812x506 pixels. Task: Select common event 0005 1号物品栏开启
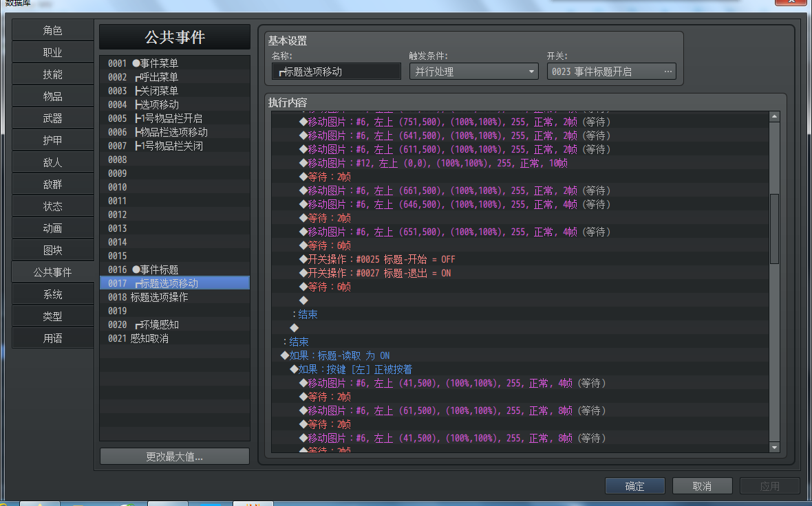pyautogui.click(x=175, y=118)
